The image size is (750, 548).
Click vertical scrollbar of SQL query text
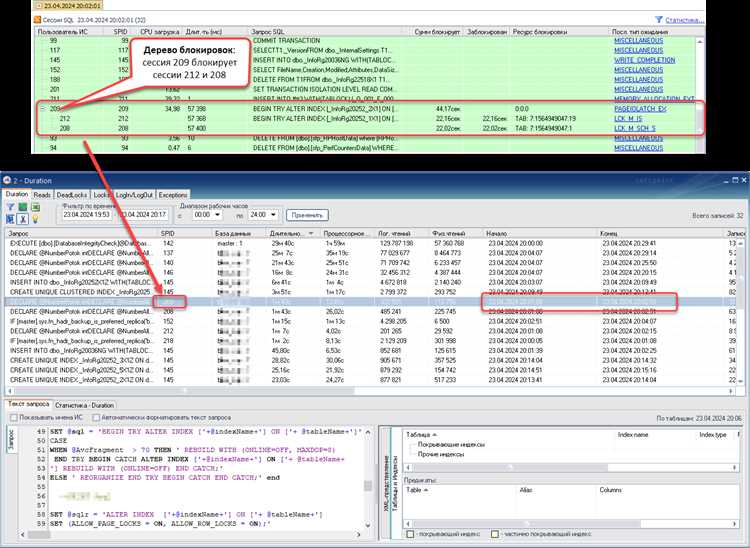[368, 477]
